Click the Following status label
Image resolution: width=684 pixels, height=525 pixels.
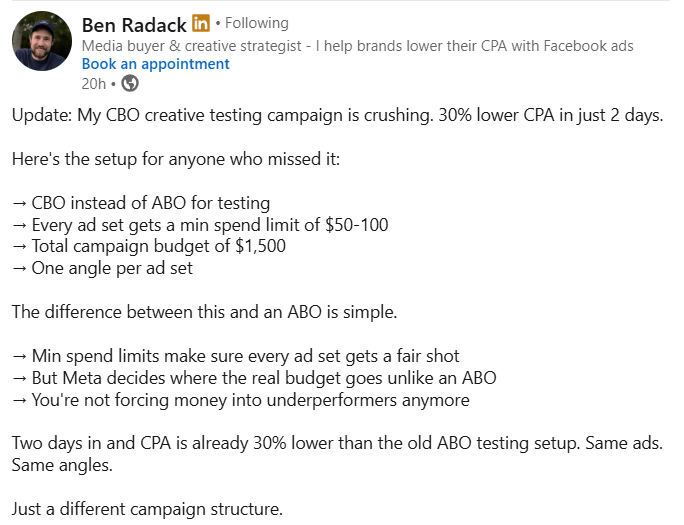tap(257, 23)
